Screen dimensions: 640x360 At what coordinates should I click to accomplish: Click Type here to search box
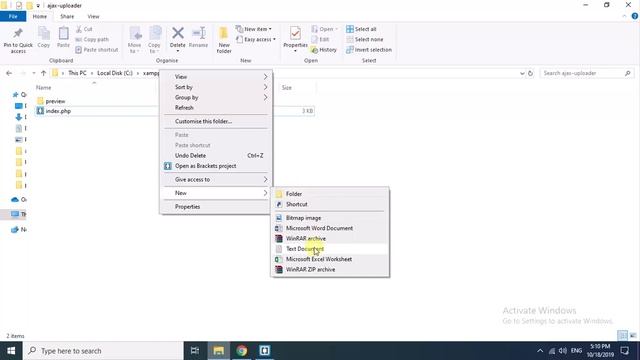pyautogui.click(x=103, y=351)
